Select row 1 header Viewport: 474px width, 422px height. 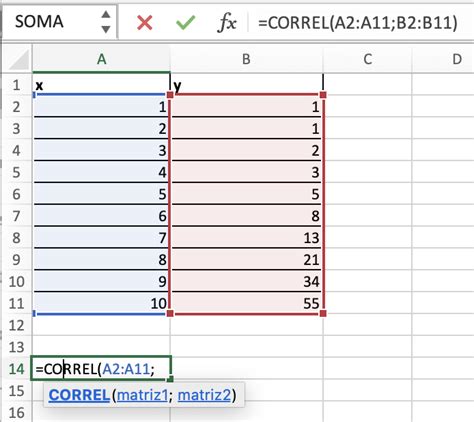tap(17, 85)
